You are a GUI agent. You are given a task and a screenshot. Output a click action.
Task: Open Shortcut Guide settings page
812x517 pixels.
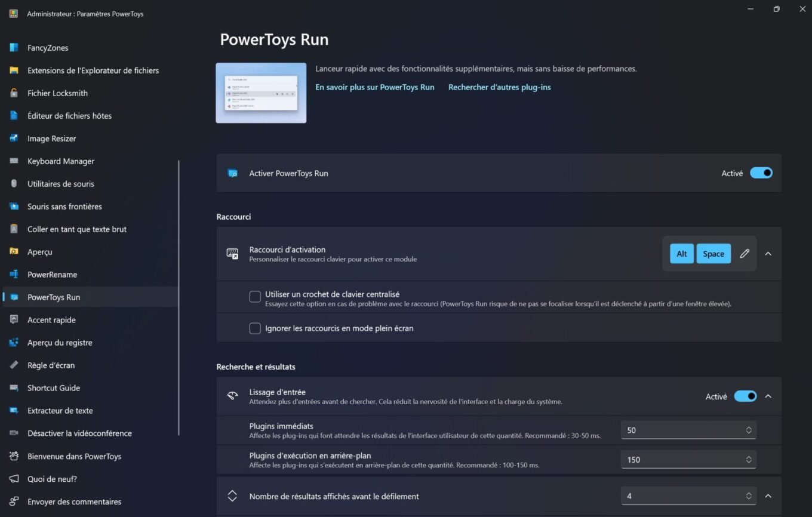pyautogui.click(x=90, y=388)
